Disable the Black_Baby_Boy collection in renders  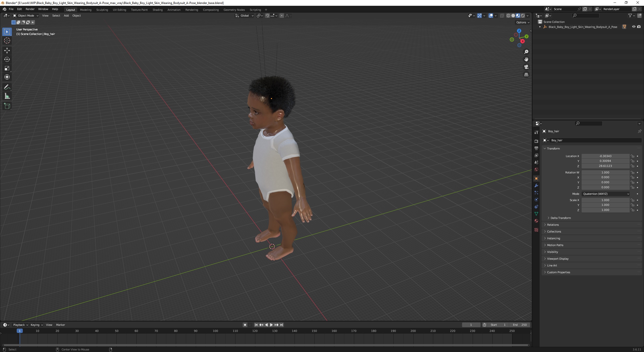(x=639, y=27)
